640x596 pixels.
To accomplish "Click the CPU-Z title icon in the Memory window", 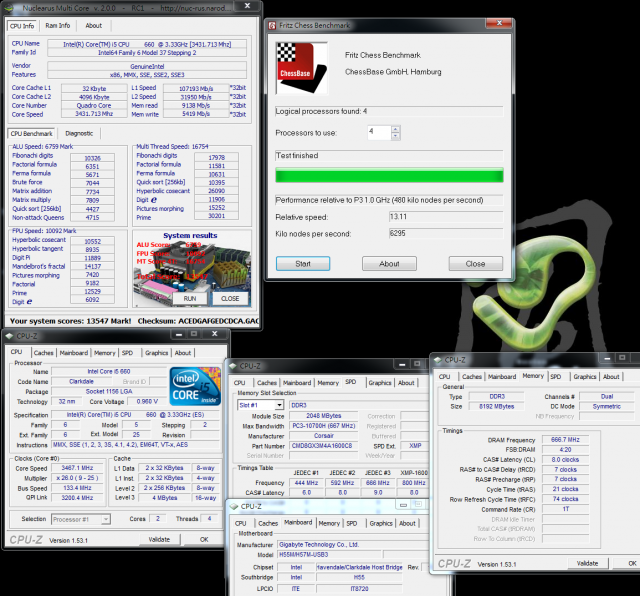I will point(438,360).
